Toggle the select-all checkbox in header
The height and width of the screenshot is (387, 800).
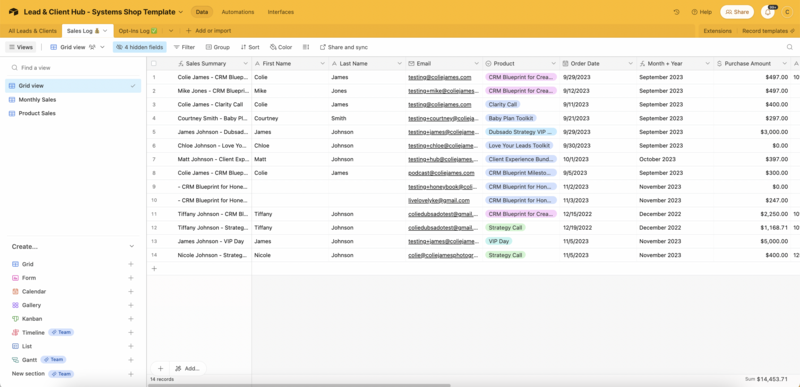(154, 64)
